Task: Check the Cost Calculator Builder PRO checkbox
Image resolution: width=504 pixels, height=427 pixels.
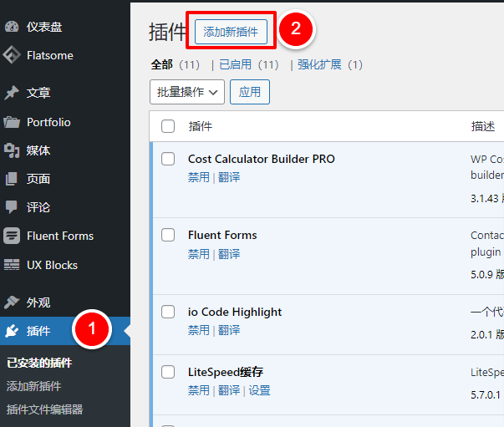Action: tap(168, 159)
